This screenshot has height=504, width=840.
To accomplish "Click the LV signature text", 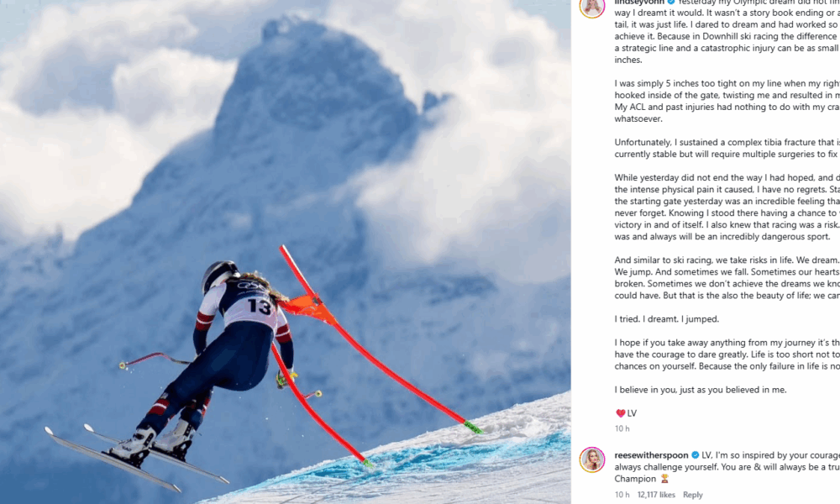I will pos(633,413).
